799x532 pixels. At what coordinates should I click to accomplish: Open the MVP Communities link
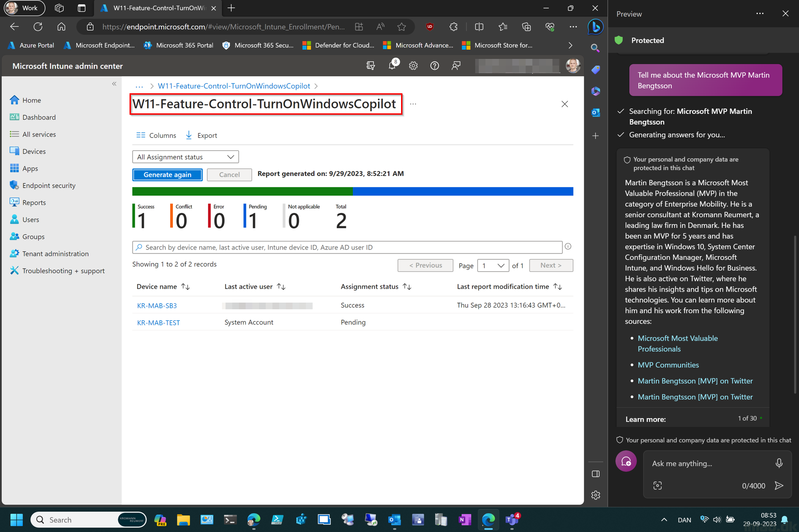[x=668, y=365]
